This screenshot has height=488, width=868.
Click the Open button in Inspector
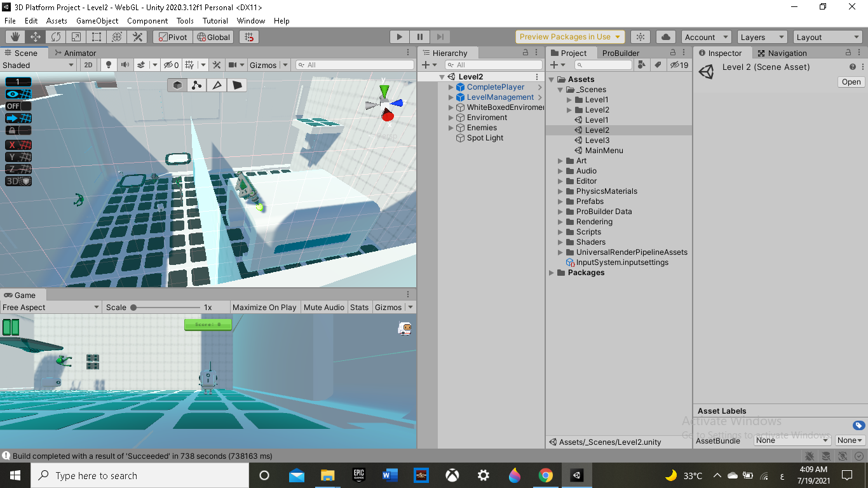coord(851,82)
